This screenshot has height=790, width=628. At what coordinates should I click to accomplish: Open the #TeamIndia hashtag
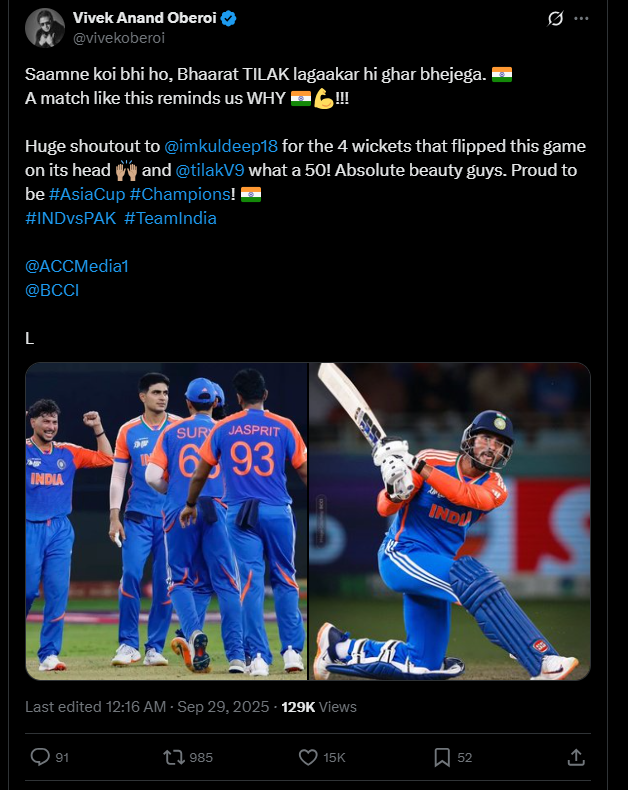click(170, 218)
